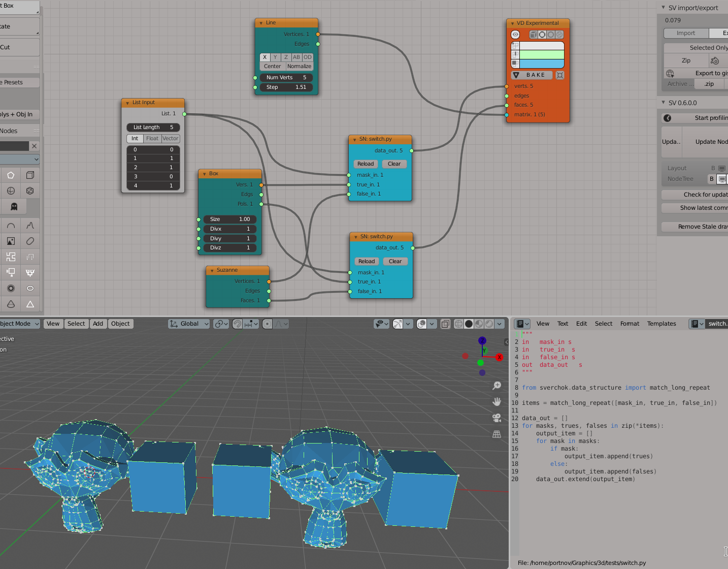Click Clear on the lower switch.py node
This screenshot has height=569, width=728.
(x=395, y=262)
